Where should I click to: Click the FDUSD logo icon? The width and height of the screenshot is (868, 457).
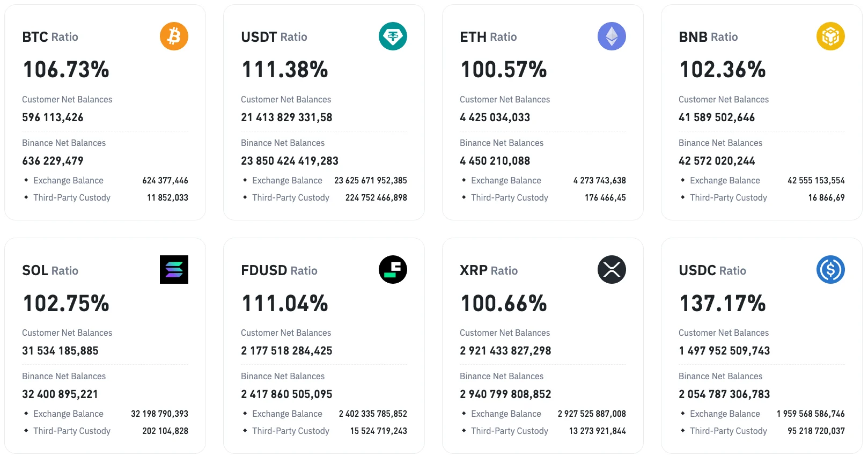click(393, 270)
